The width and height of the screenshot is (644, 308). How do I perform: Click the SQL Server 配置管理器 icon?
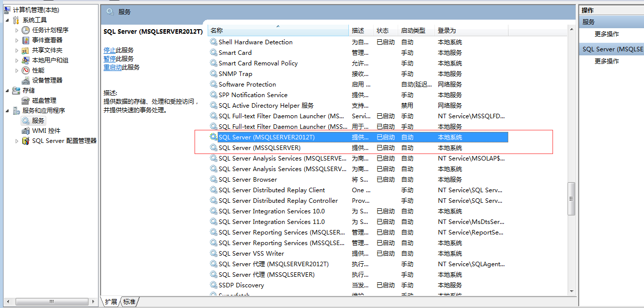pos(26,141)
